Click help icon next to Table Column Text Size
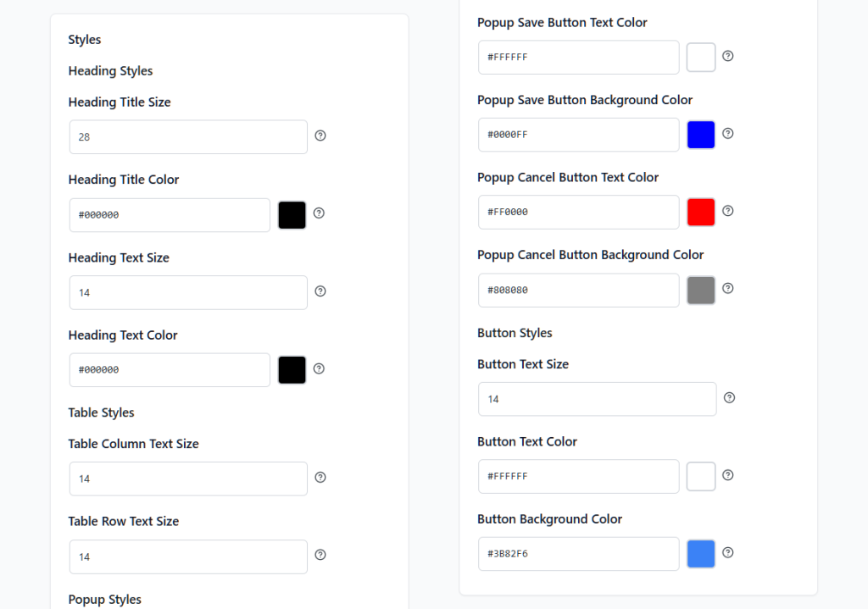 [320, 477]
